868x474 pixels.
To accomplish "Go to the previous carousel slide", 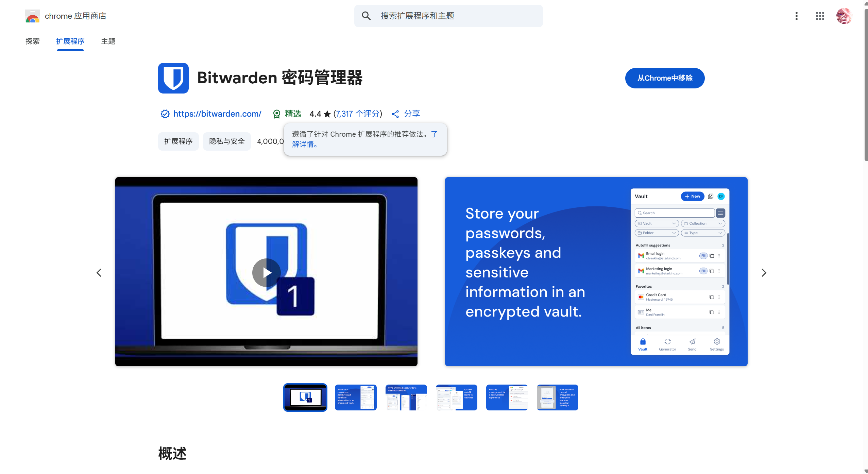I will pos(99,272).
